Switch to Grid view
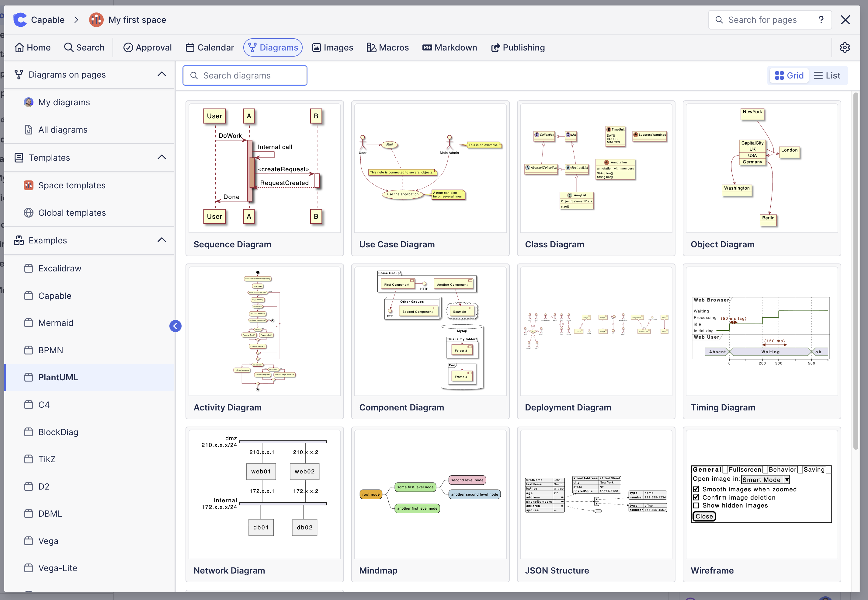 point(789,75)
